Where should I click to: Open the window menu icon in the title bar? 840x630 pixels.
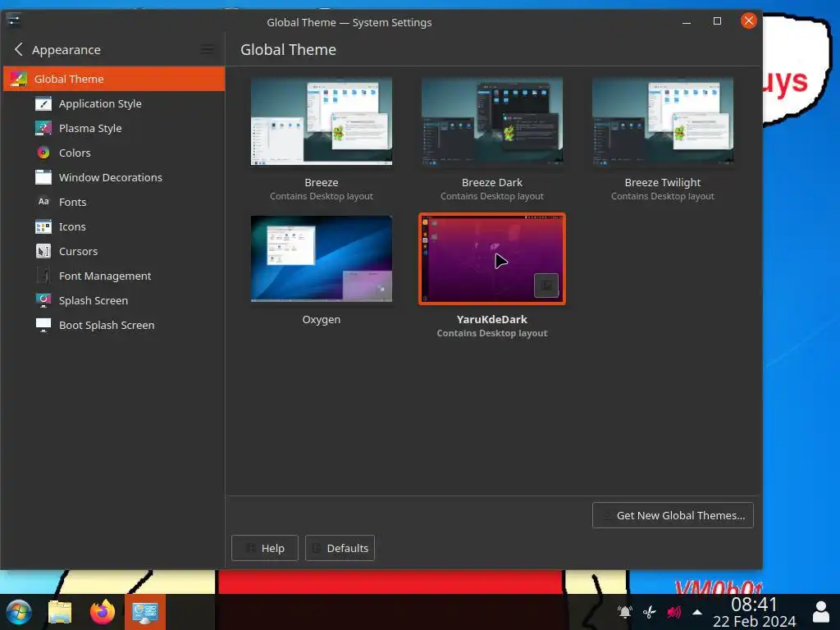coord(14,21)
